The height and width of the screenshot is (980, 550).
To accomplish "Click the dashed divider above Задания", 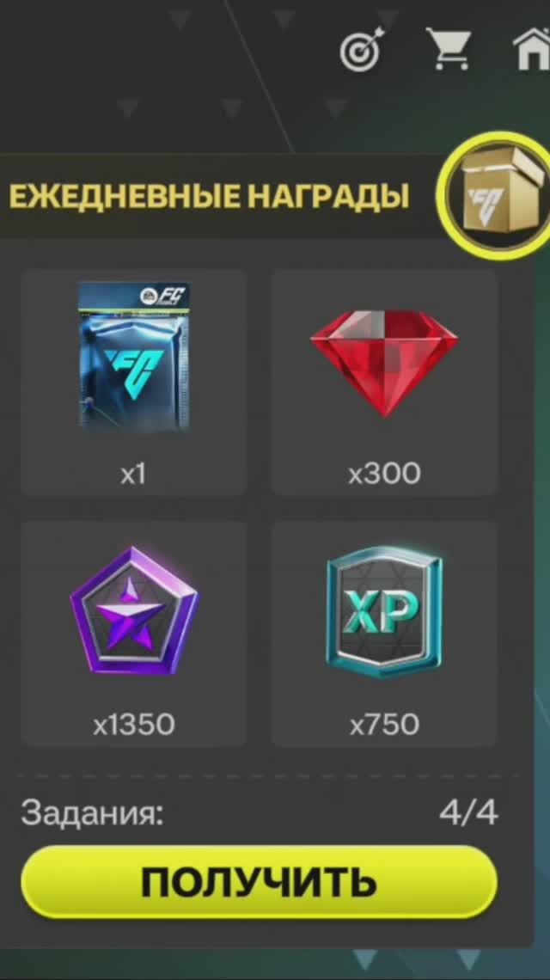I will [x=269, y=775].
